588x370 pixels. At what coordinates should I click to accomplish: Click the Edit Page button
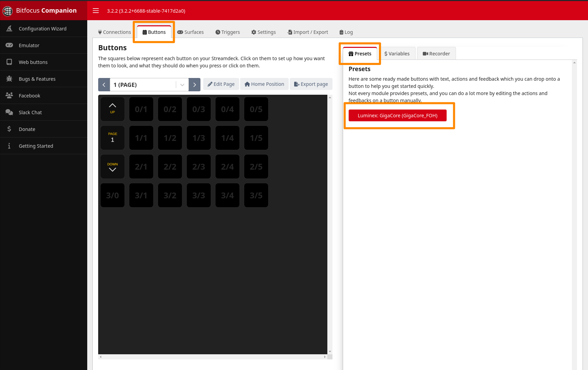pyautogui.click(x=221, y=84)
